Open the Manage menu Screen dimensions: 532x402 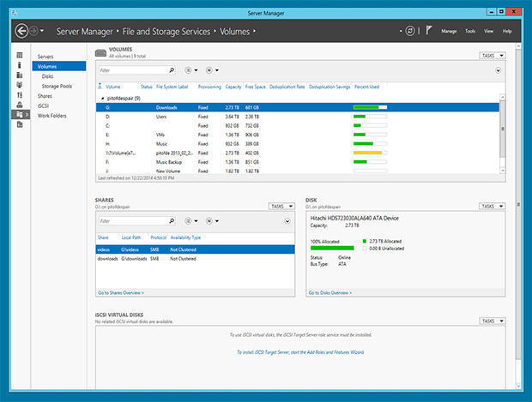449,31
